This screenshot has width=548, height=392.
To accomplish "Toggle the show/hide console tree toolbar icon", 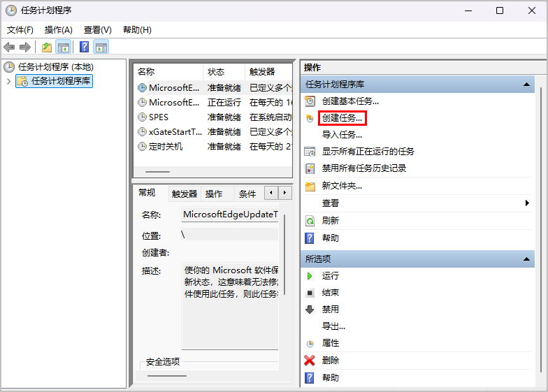I will click(x=64, y=48).
